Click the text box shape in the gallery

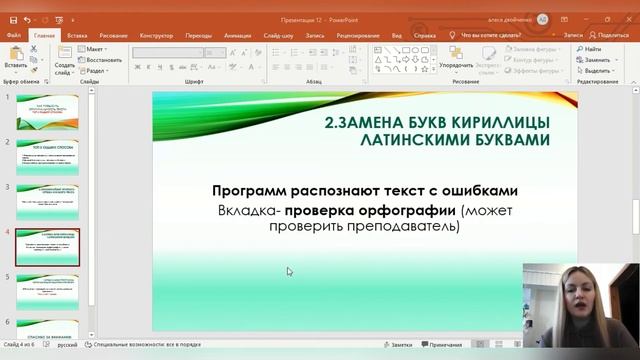click(378, 50)
